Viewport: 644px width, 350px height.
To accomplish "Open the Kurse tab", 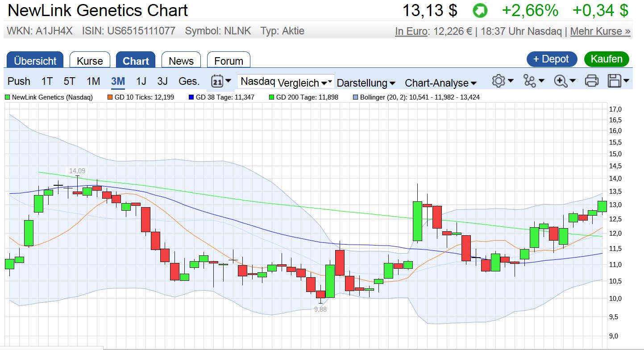I will pos(90,61).
